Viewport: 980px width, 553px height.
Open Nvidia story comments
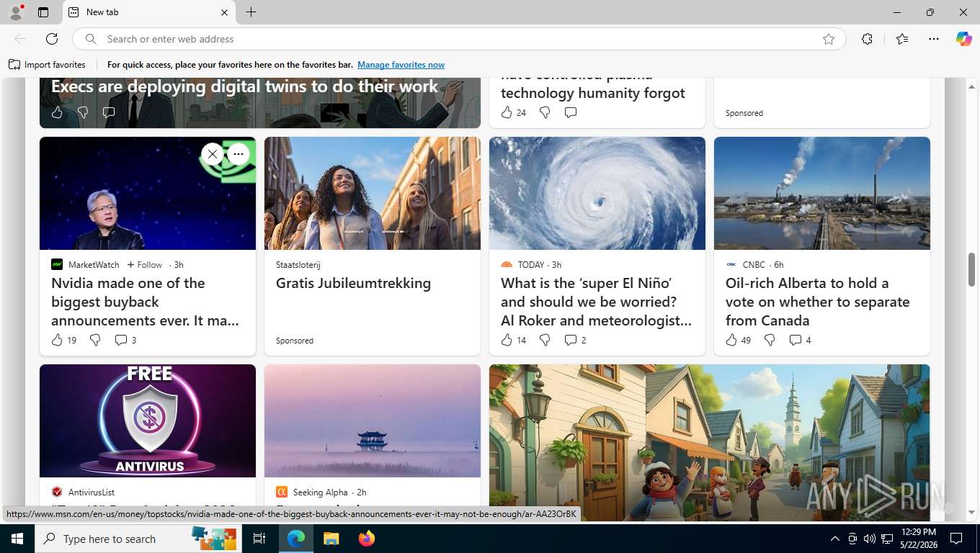(125, 340)
